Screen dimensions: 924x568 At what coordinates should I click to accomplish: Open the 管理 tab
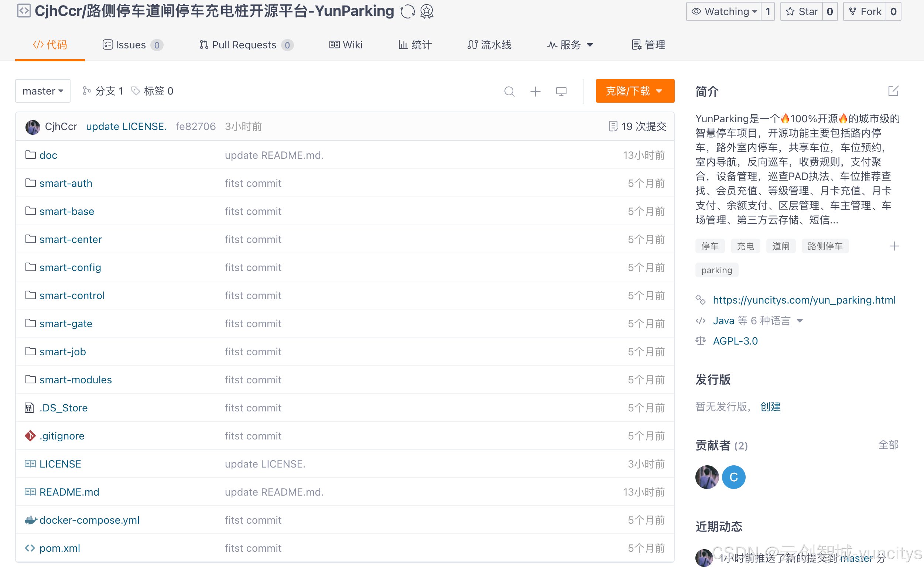pyautogui.click(x=648, y=45)
